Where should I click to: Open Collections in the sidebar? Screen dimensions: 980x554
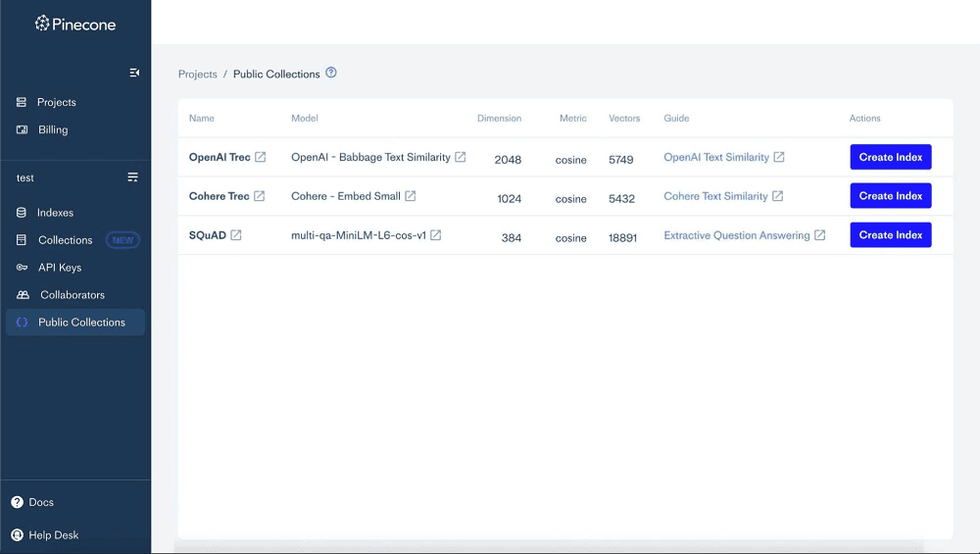click(x=65, y=240)
